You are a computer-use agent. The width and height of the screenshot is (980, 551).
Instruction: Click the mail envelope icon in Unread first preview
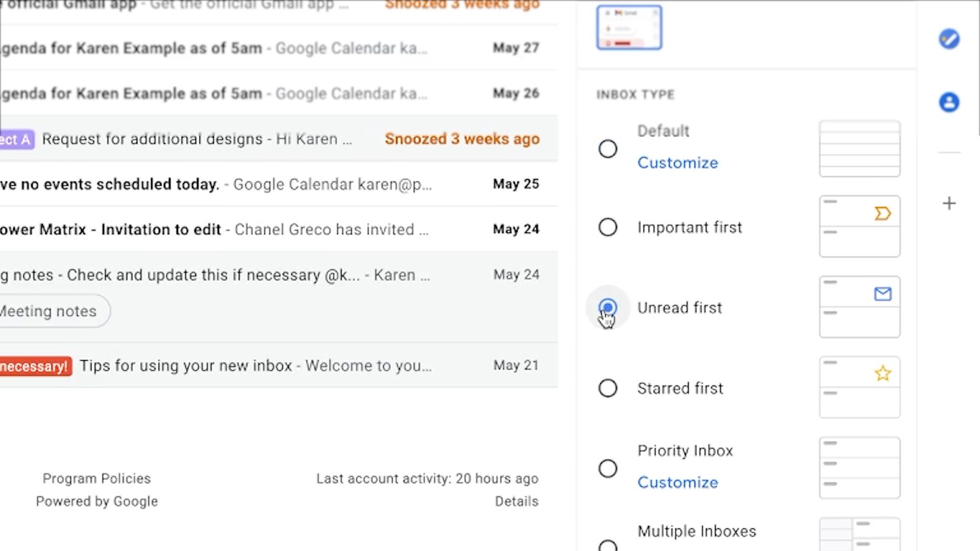pos(883,294)
